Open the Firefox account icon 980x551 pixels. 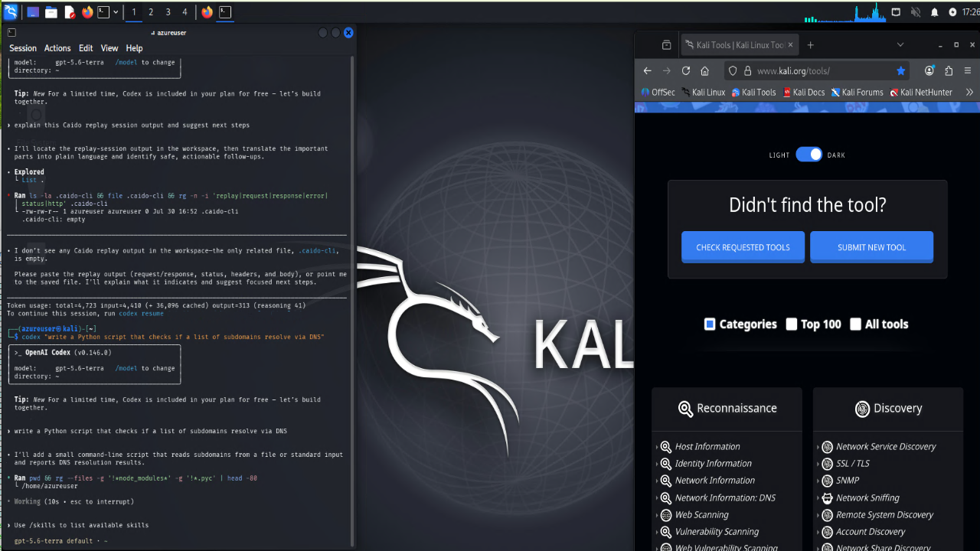click(x=929, y=70)
